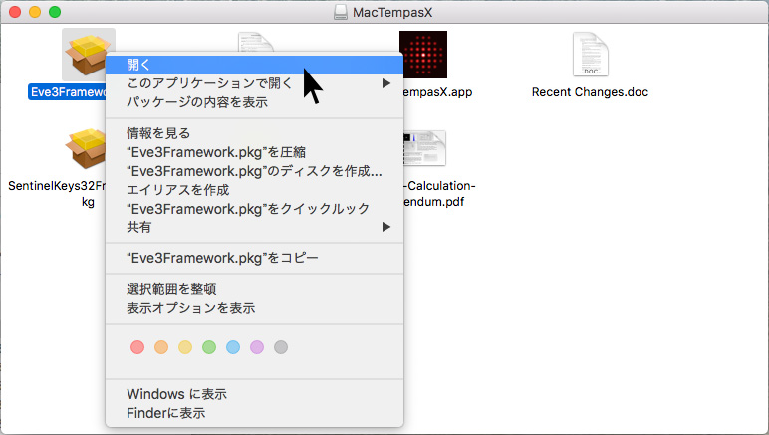This screenshot has height=435, width=769.
Task: Click the MacTempasX.app red dot icon
Action: (x=422, y=54)
